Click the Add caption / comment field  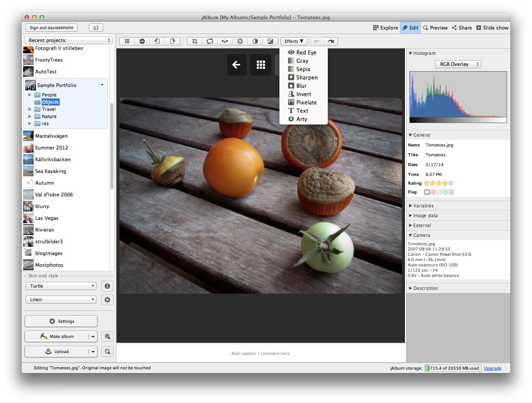(x=261, y=353)
